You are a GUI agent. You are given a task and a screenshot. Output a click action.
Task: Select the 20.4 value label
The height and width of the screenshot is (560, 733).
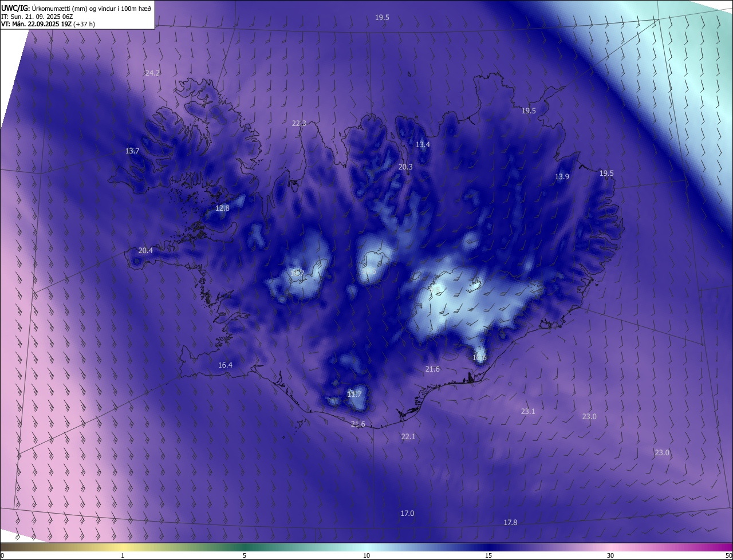(145, 251)
